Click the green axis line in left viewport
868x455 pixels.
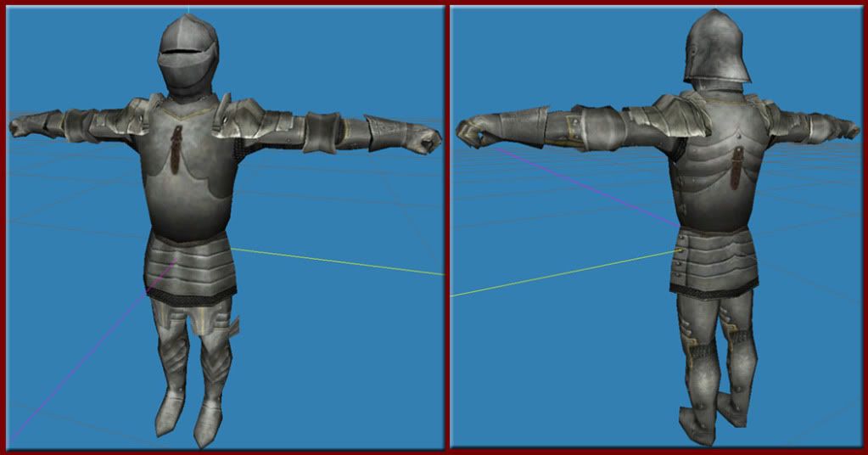[339, 262]
